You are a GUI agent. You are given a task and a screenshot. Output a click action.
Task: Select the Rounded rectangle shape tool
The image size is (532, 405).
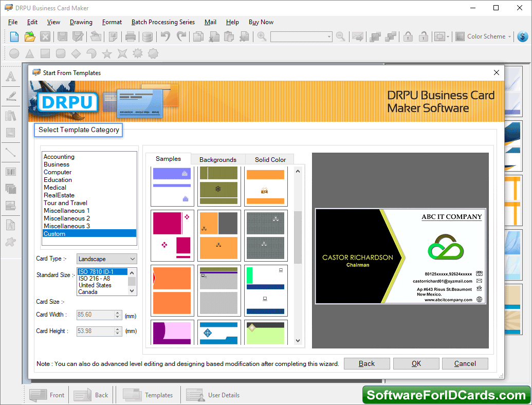pyautogui.click(x=60, y=53)
